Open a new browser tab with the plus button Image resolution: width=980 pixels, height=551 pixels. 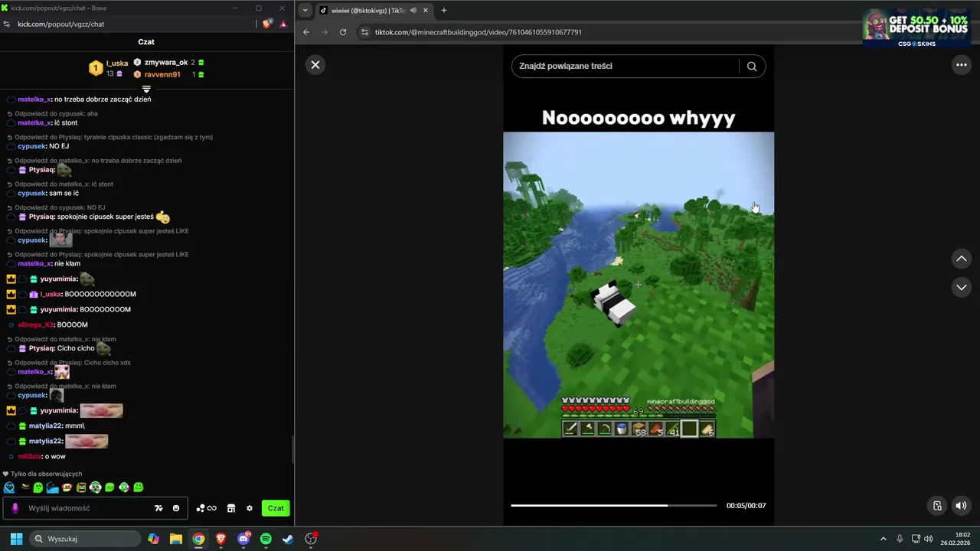(x=443, y=11)
